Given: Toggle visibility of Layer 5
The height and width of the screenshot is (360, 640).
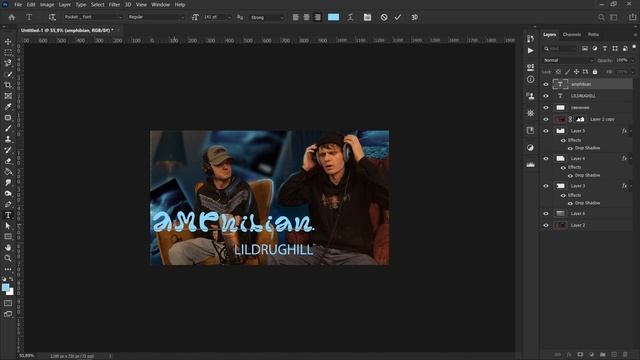Looking at the screenshot, I should coord(546,131).
